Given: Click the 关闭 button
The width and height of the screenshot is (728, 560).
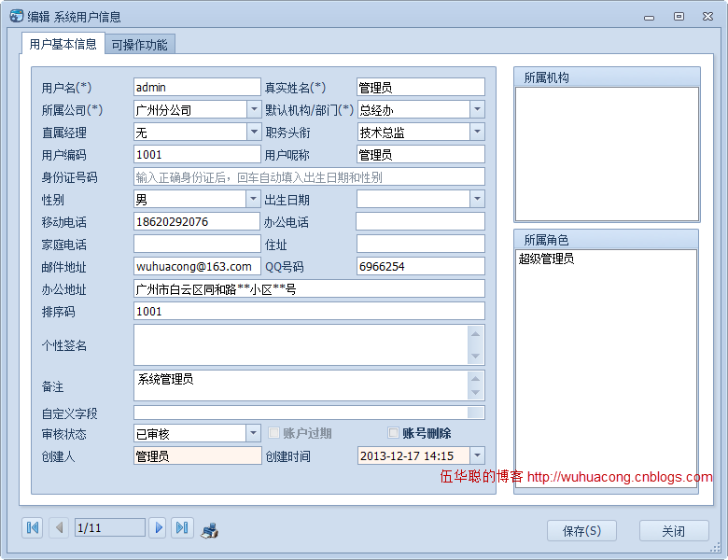Looking at the screenshot, I should pos(674,531).
